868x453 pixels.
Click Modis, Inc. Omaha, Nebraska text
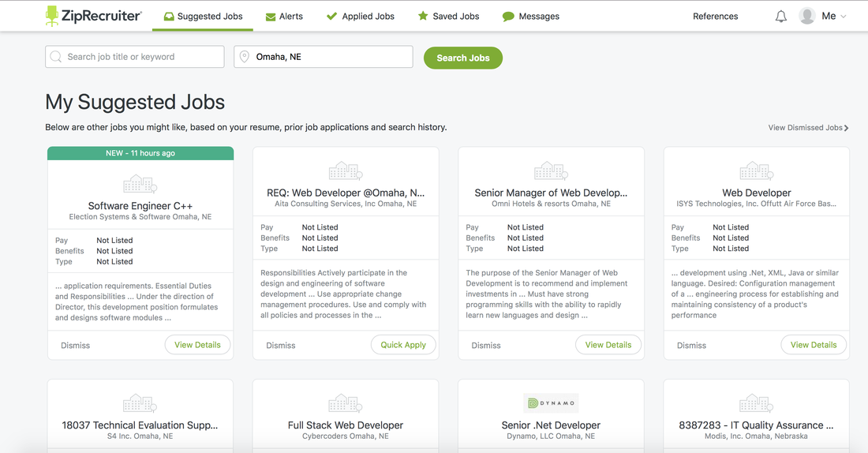pos(756,436)
